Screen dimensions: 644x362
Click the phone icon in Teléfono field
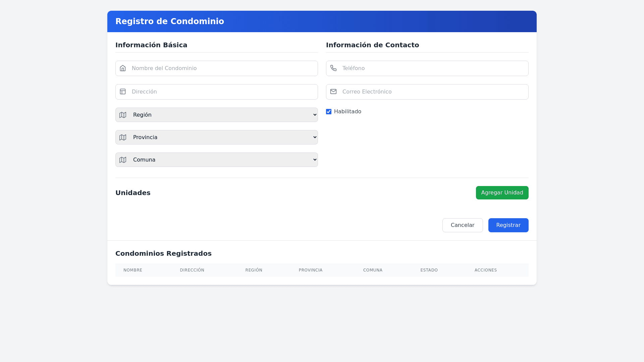(x=333, y=68)
